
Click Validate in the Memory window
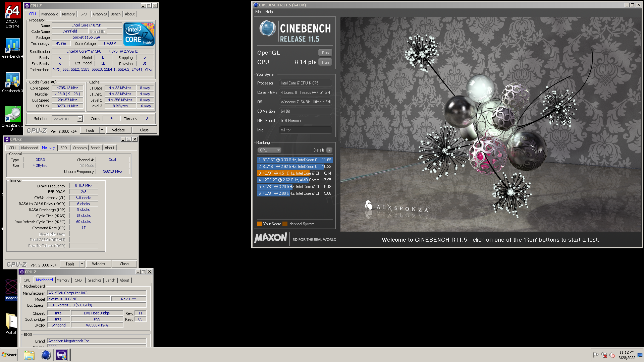click(98, 264)
